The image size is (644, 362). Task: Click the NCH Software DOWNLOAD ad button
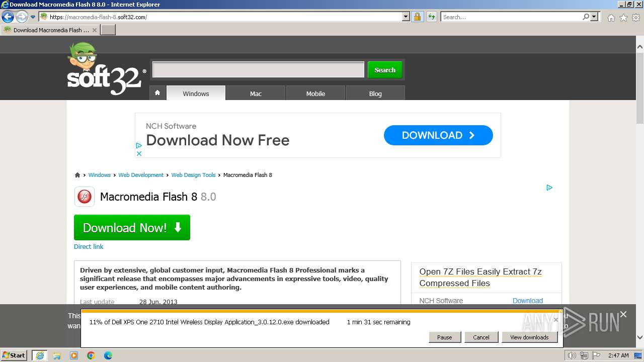(x=438, y=135)
